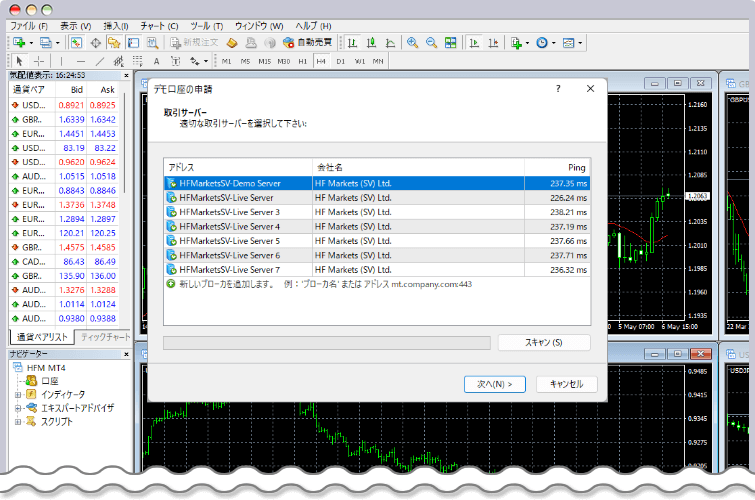
Task: Click the MetaEditor book icon
Action: tap(232, 43)
